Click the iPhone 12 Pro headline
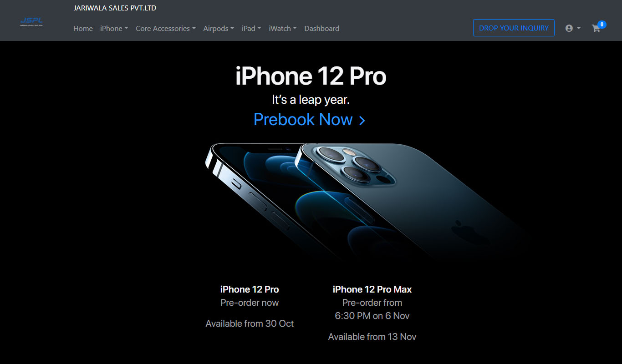Image resolution: width=622 pixels, height=364 pixels. tap(311, 76)
